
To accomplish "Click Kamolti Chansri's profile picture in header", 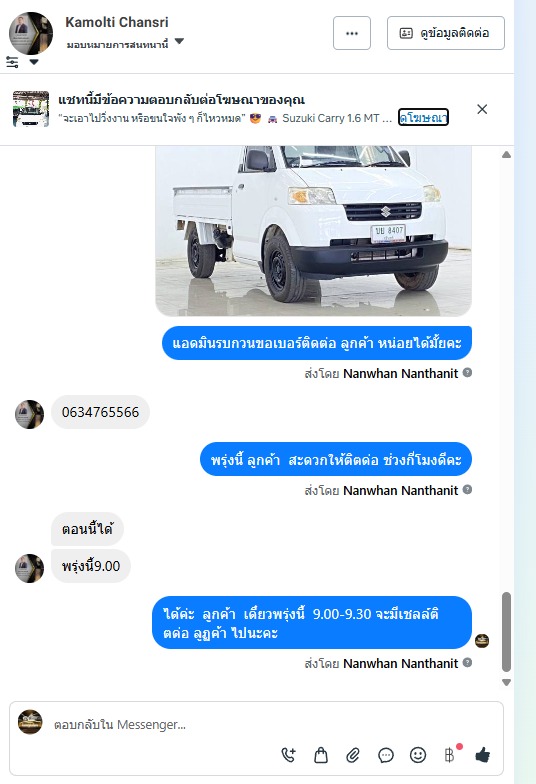I will [x=31, y=33].
